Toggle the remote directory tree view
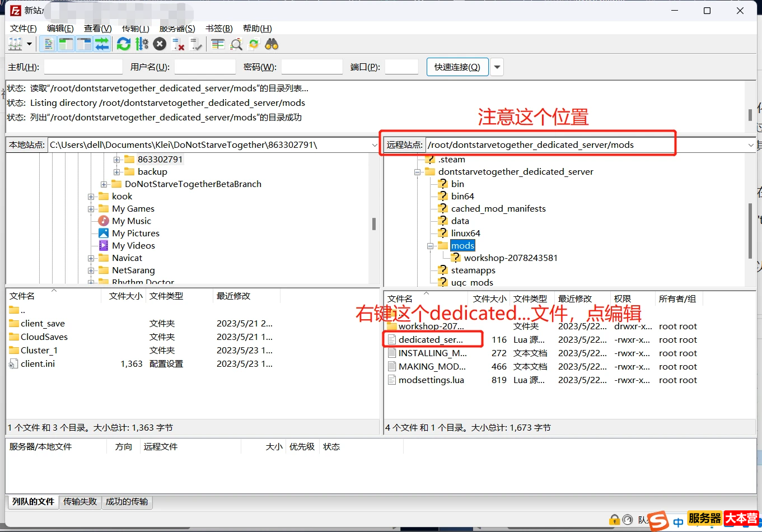The height and width of the screenshot is (532, 762). coord(84,44)
